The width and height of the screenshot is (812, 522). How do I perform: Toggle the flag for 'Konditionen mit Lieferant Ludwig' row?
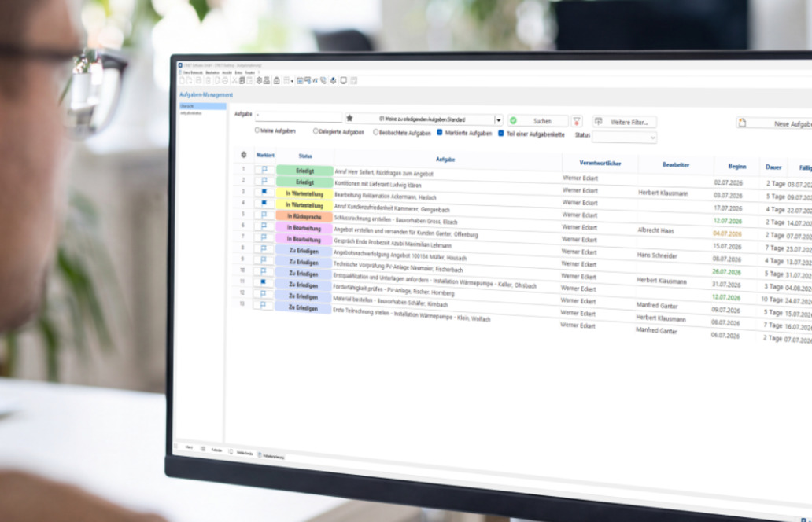tap(264, 181)
